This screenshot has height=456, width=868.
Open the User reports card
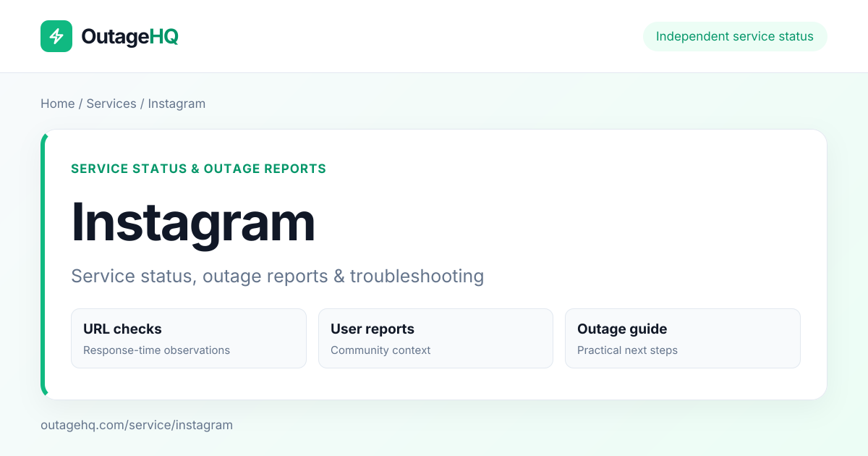tap(435, 338)
